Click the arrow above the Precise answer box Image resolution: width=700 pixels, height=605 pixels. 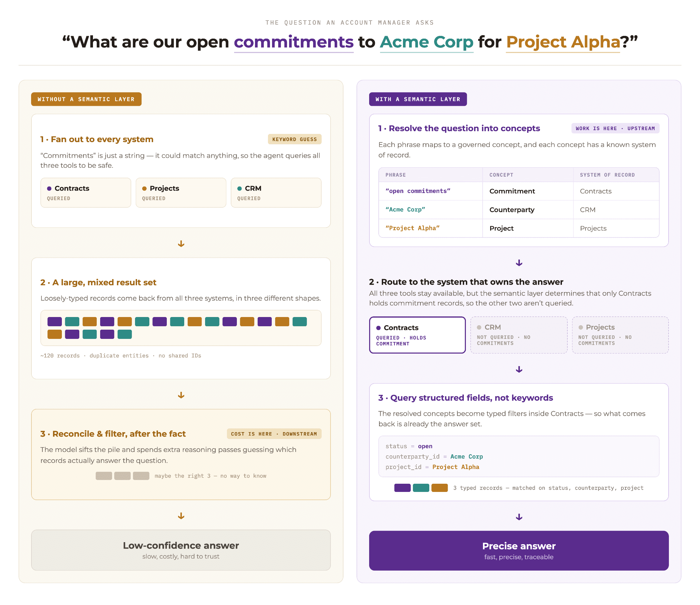[x=519, y=517]
